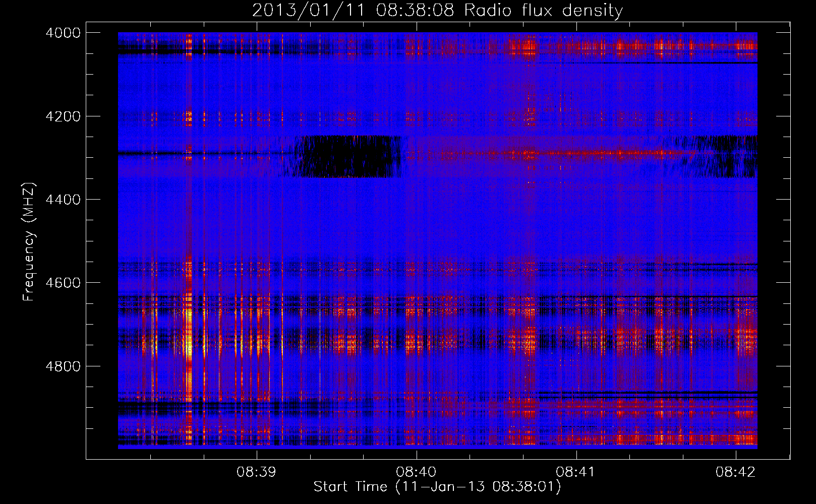Click the 'Start Time (11-Jan-13 08:38:01)' label
Image resolution: width=816 pixels, height=504 pixels.
click(437, 487)
